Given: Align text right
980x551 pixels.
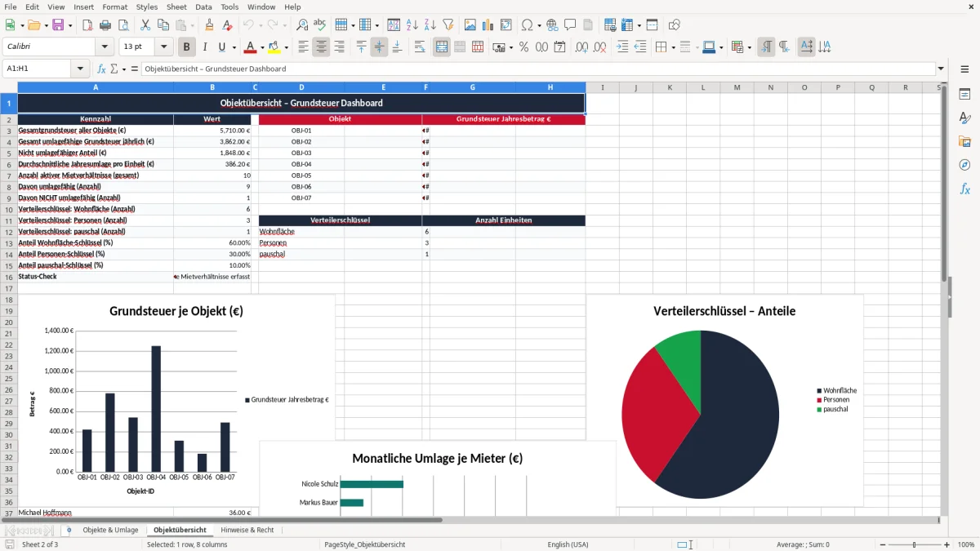Looking at the screenshot, I should pos(339,47).
